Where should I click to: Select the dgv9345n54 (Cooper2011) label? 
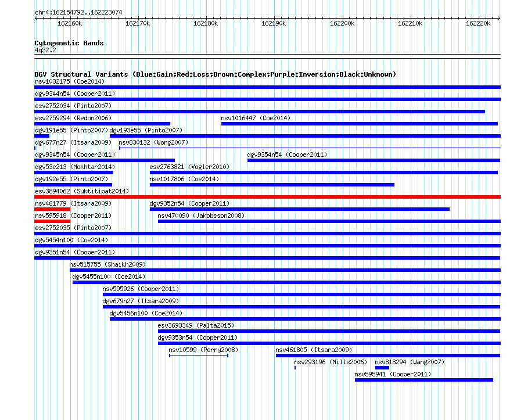tap(75, 155)
